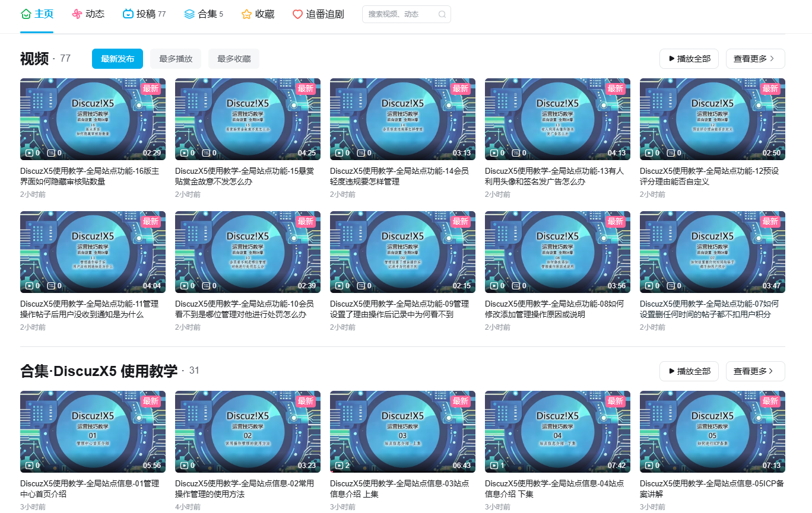Click title 全局站点功能-15悬赏贴赏金故意不发怎么办

pos(245,176)
